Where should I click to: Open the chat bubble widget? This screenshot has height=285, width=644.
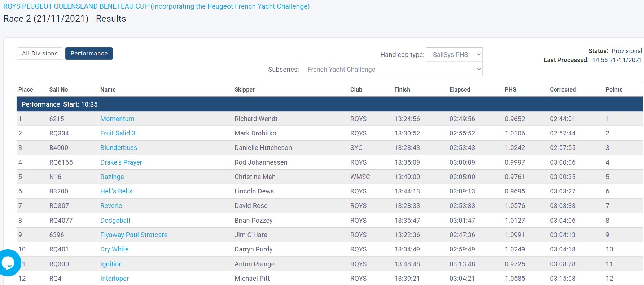coord(8,263)
